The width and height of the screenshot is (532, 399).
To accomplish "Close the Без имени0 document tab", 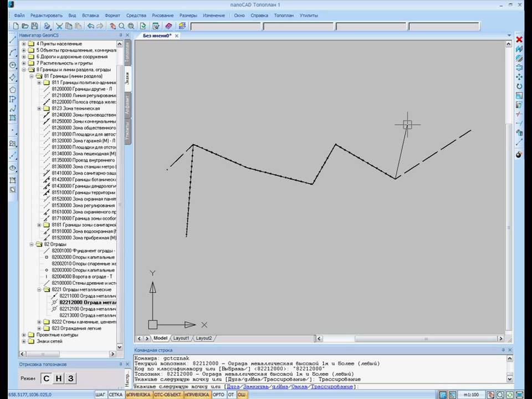I will pyautogui.click(x=177, y=35).
